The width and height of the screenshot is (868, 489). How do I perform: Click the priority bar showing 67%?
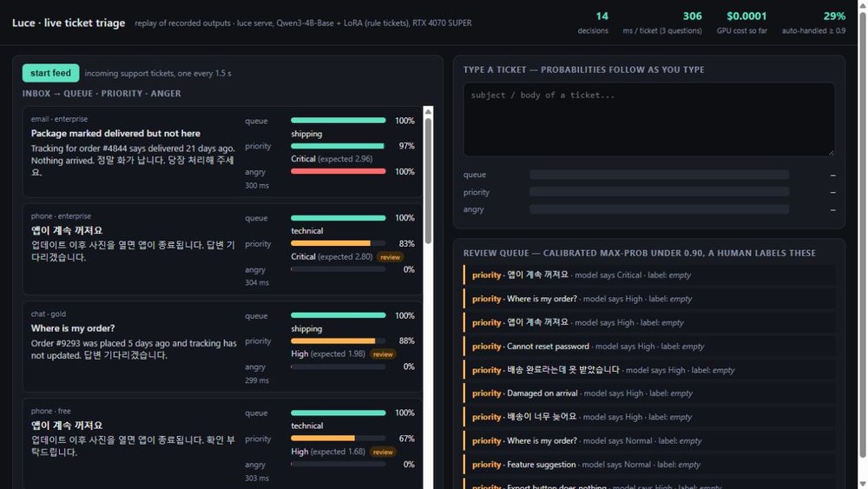click(x=339, y=439)
